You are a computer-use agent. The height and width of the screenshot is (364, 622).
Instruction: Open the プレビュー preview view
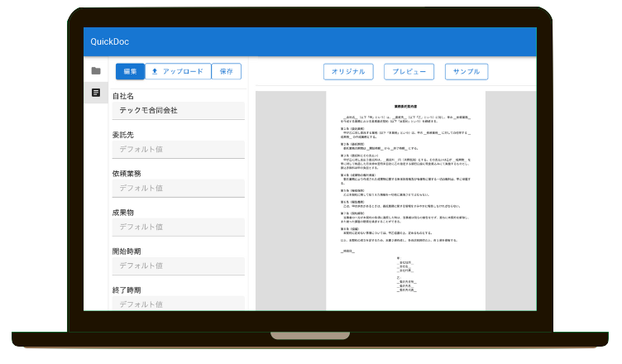(x=409, y=71)
